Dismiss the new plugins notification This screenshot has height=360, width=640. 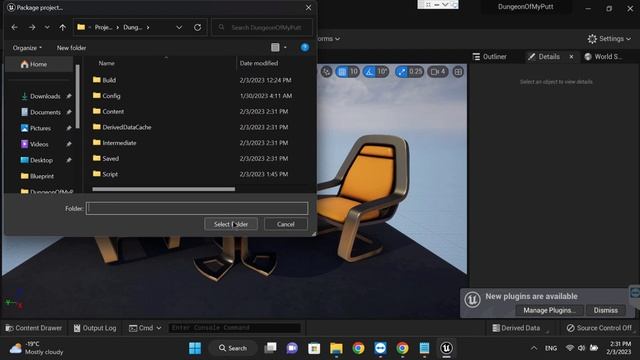pos(606,310)
